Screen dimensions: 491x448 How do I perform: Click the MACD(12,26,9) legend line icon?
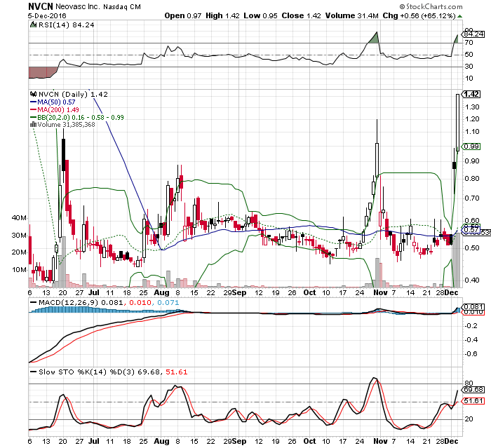pos(33,302)
